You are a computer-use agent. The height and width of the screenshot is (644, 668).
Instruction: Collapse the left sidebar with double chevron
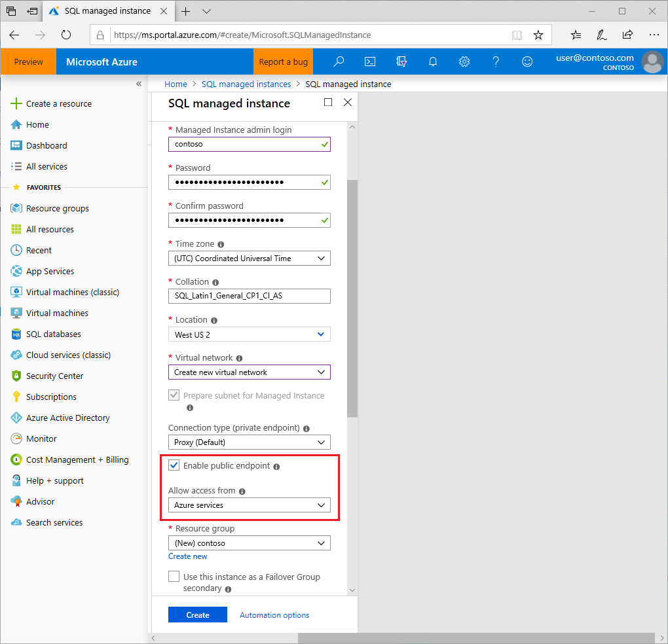tap(139, 84)
